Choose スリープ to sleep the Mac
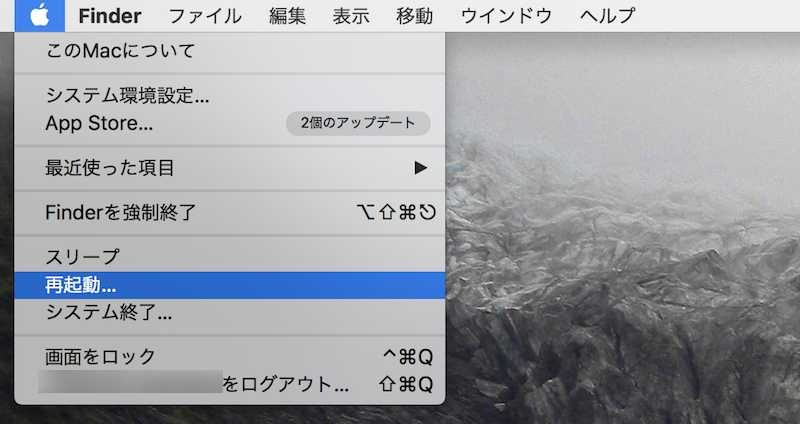Image resolution: width=800 pixels, height=424 pixels. (82, 258)
